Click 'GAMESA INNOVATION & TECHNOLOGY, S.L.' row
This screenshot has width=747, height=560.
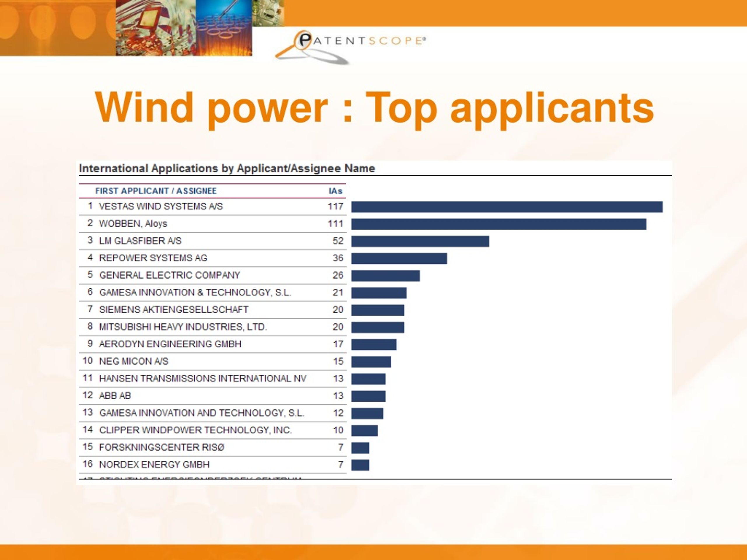pos(213,292)
